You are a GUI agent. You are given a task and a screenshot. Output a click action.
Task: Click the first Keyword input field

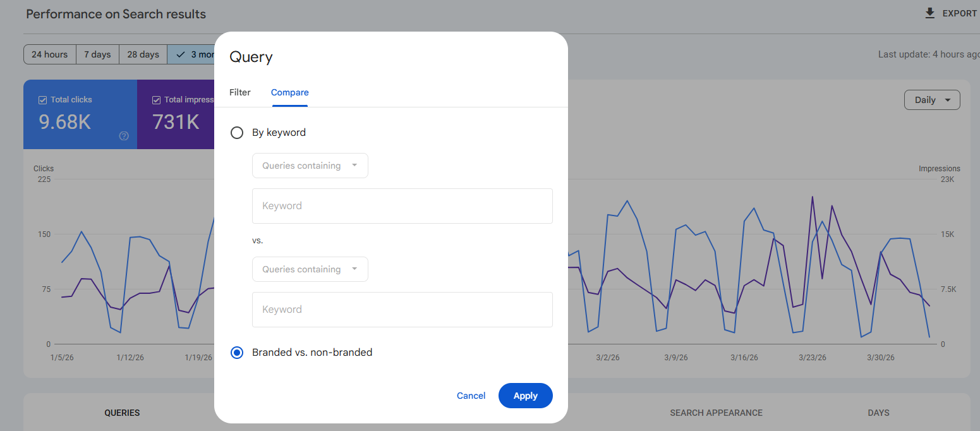point(402,206)
